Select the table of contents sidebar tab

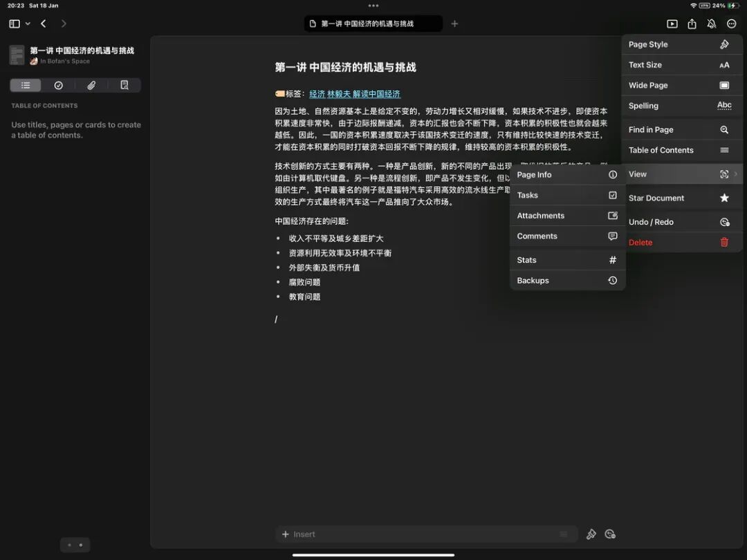[26, 85]
